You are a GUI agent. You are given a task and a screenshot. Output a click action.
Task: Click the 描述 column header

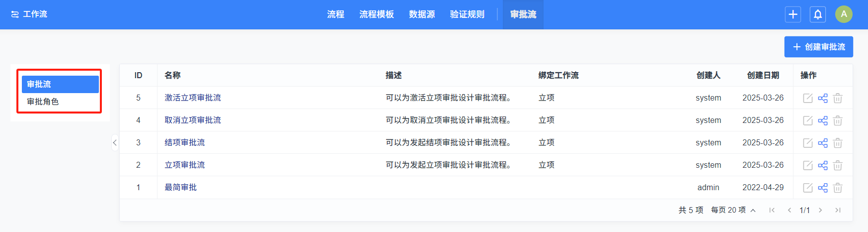click(x=394, y=75)
